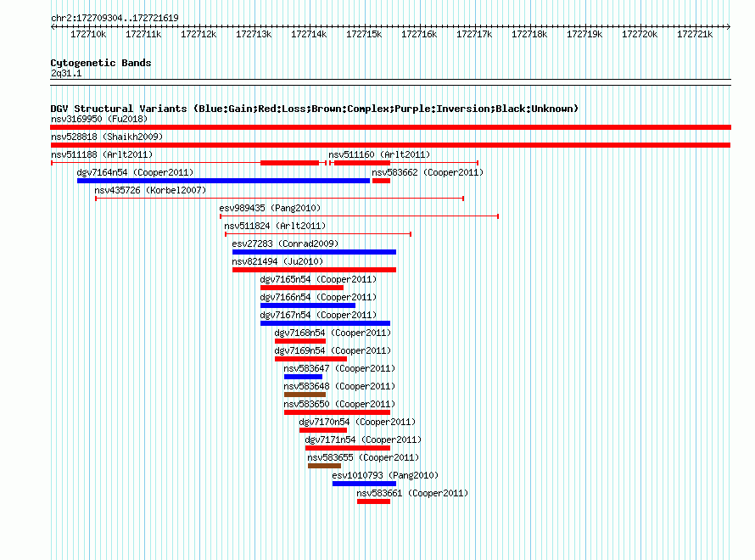Select the dgv7167n54 blue gain bar
This screenshot has width=755, height=560.
[325, 323]
